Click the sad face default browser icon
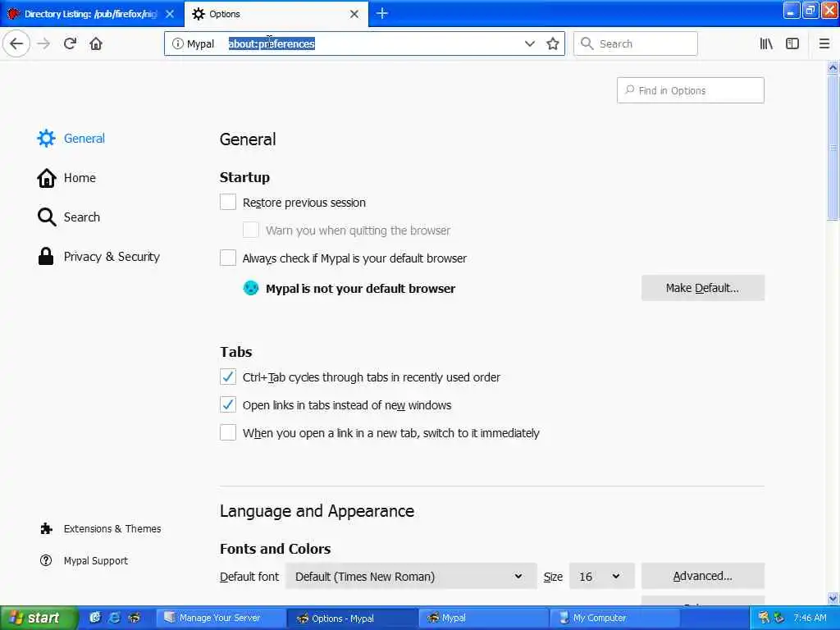This screenshot has width=840, height=630. [251, 288]
